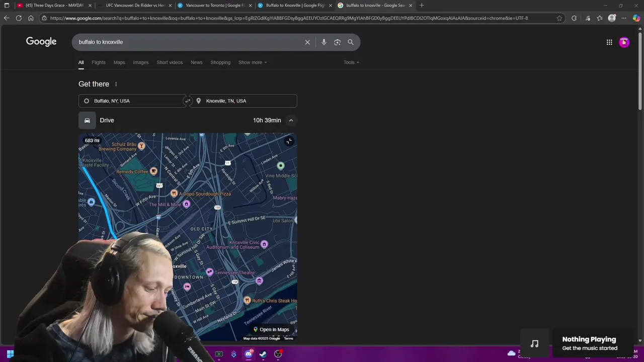Open the media control icon in toolbar
Image resolution: width=644 pixels, height=362 pixels.
pyautogui.click(x=588, y=18)
